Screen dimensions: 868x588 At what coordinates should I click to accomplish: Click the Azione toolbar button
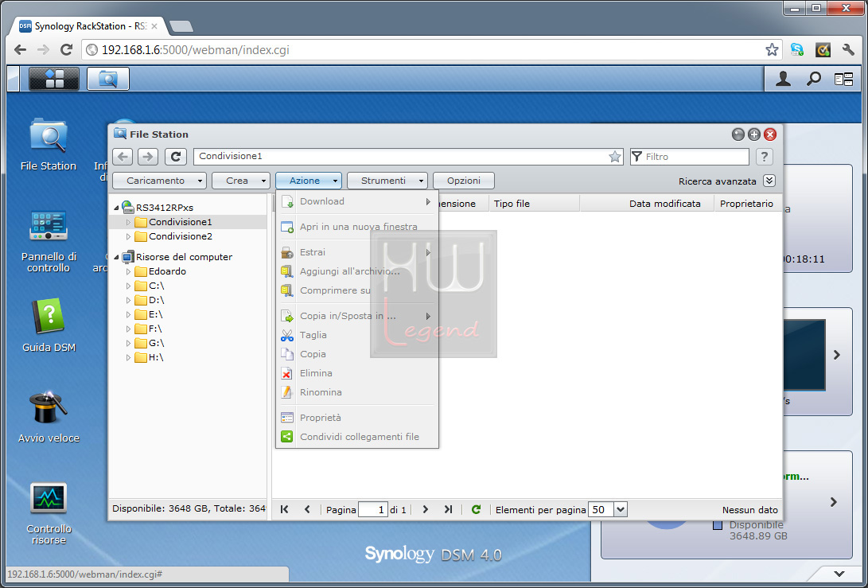pos(309,181)
